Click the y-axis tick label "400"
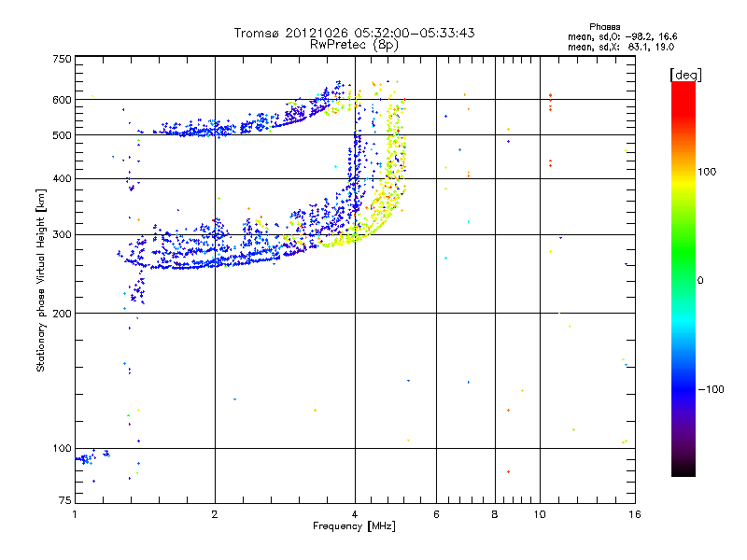The height and width of the screenshot is (560, 747). click(x=62, y=178)
